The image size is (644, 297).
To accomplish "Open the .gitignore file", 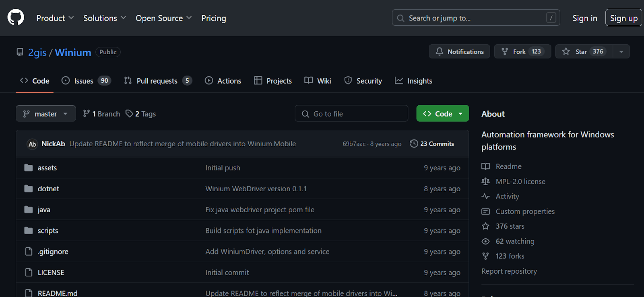I will 53,252.
